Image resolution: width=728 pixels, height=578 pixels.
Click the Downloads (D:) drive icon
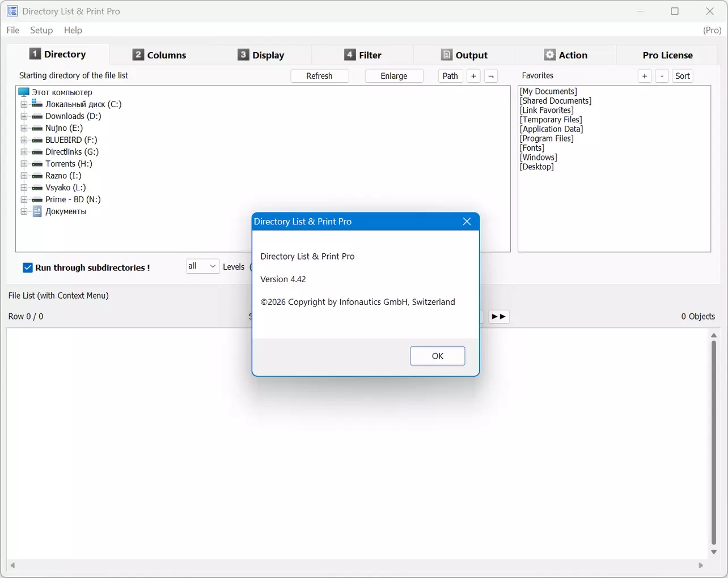coord(37,116)
